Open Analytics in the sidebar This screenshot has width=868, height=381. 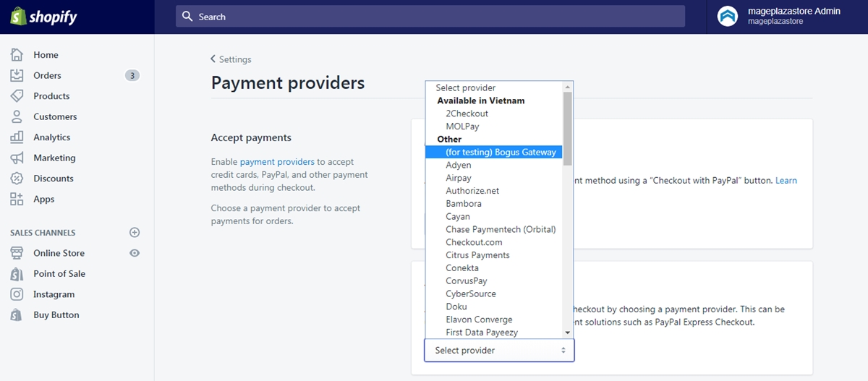52,137
